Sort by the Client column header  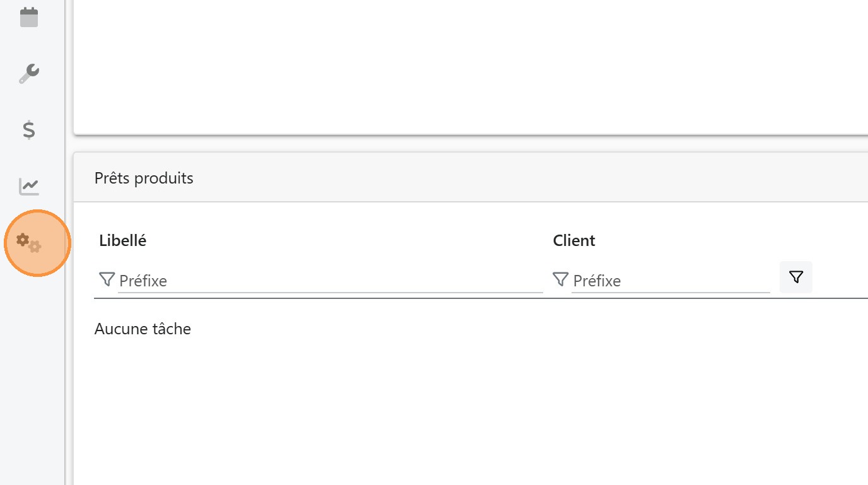click(574, 240)
